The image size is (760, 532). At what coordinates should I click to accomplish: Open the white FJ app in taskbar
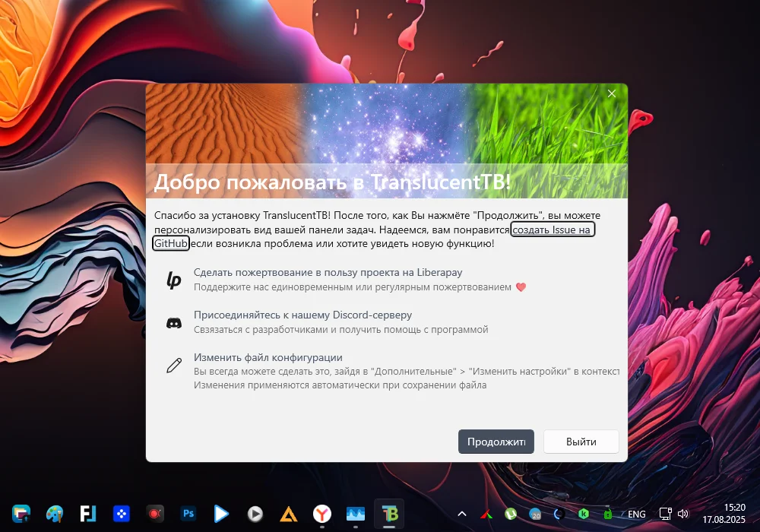pyautogui.click(x=87, y=514)
